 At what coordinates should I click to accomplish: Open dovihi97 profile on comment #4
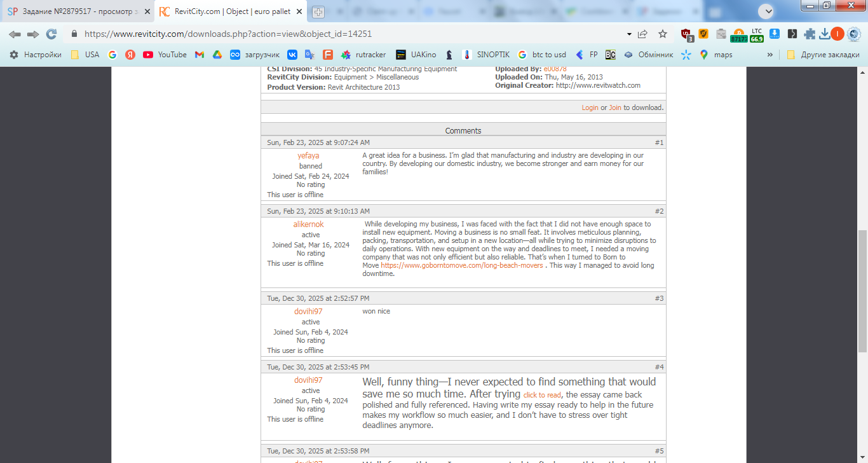coord(308,380)
